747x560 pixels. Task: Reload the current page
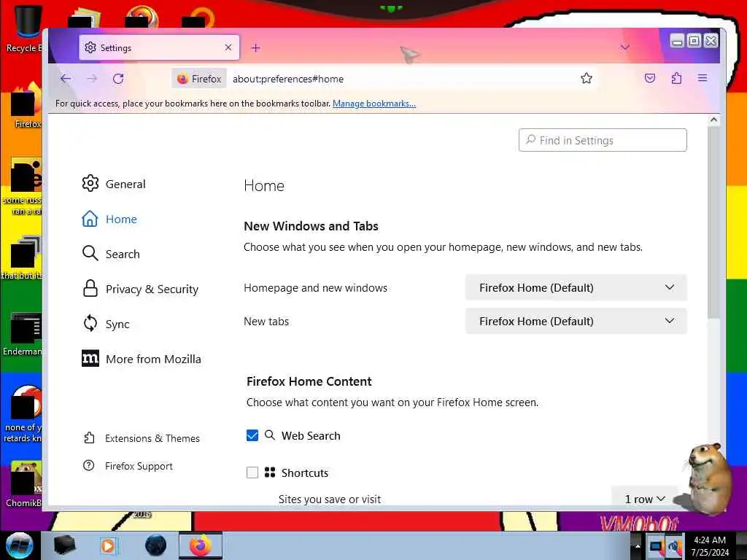point(118,79)
